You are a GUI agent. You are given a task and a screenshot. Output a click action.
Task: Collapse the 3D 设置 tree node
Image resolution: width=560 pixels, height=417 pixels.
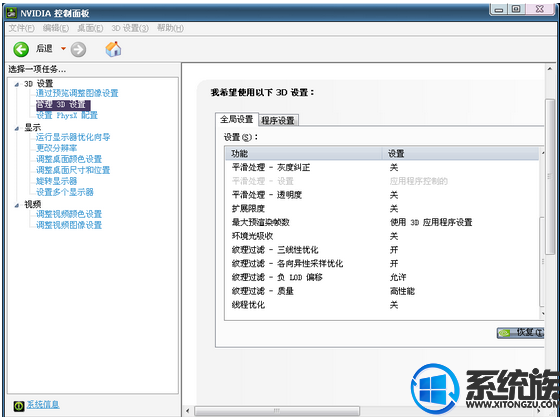(x=17, y=85)
